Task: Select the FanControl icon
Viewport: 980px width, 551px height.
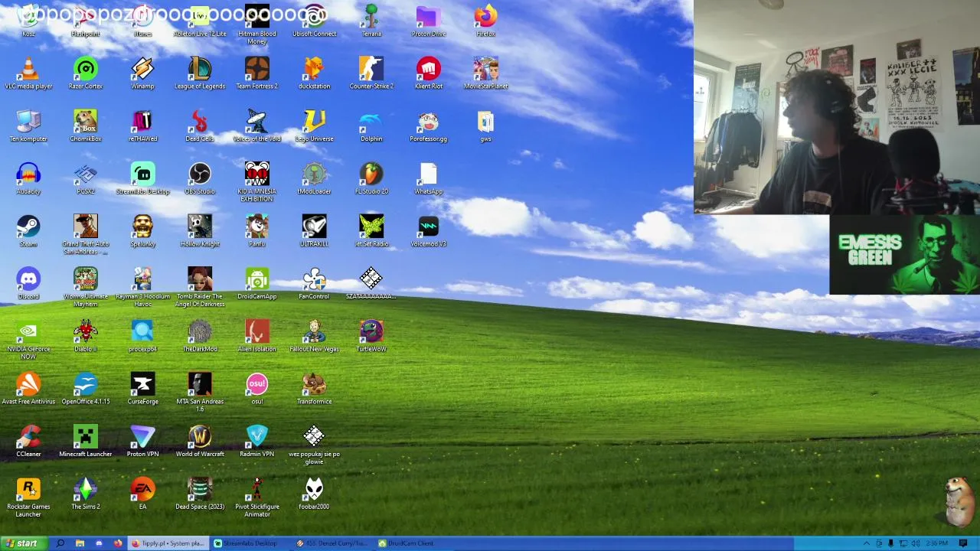Action: 314,284
